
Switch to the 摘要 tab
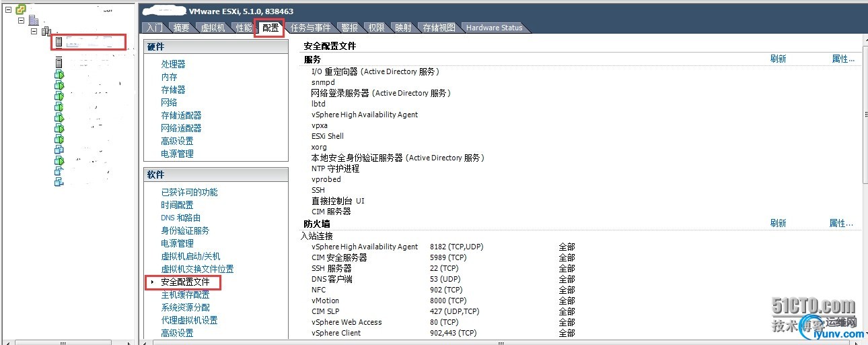[x=181, y=28]
